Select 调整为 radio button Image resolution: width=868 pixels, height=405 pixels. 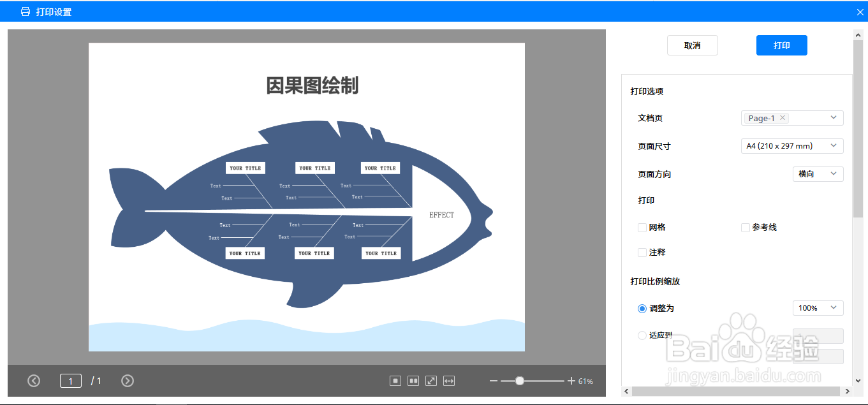coord(642,309)
